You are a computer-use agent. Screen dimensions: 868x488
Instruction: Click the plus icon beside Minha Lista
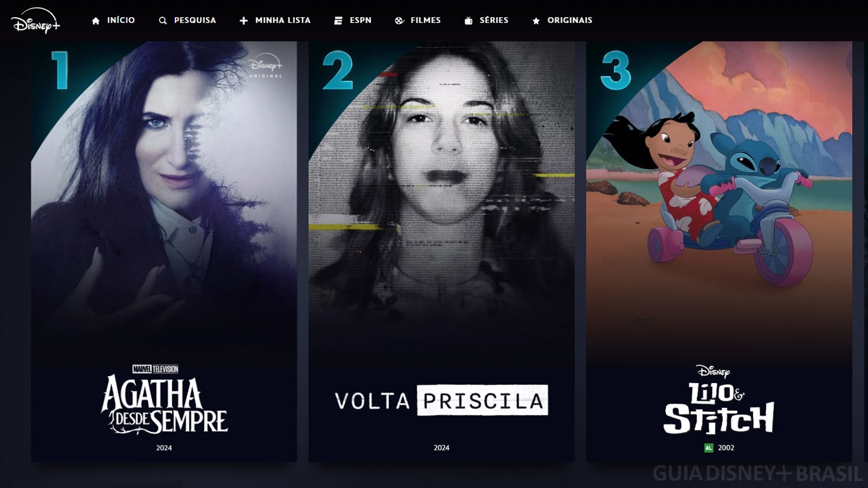pyautogui.click(x=243, y=21)
